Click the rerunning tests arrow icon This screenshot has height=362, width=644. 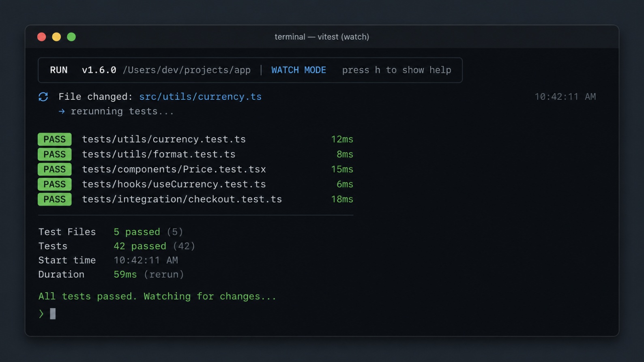click(x=62, y=111)
